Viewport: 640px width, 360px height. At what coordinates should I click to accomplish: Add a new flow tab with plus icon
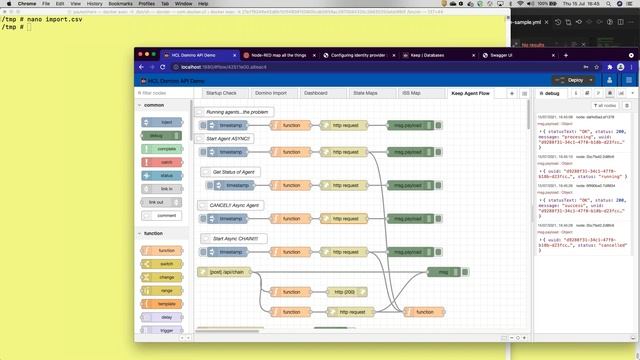512,93
